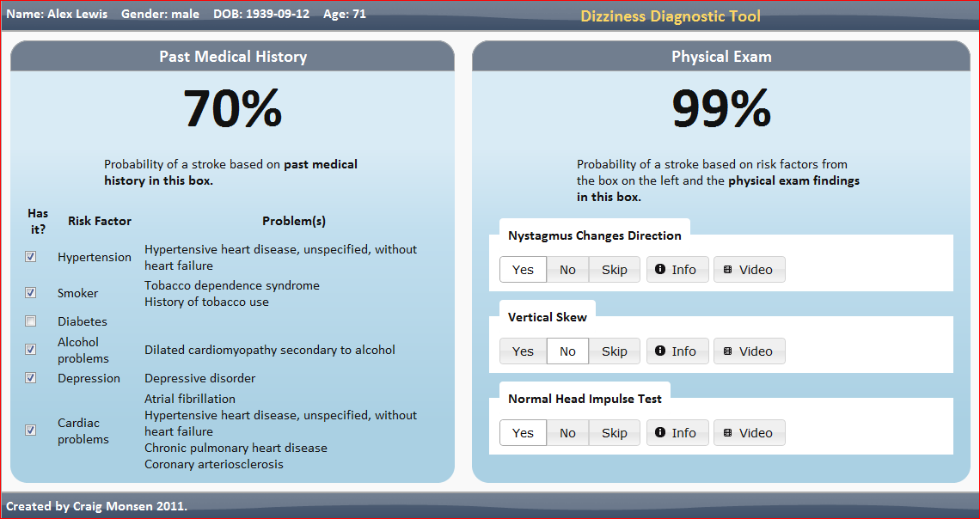Image resolution: width=980 pixels, height=519 pixels.
Task: Disable the Alcohol problems checkbox
Action: pos(30,349)
